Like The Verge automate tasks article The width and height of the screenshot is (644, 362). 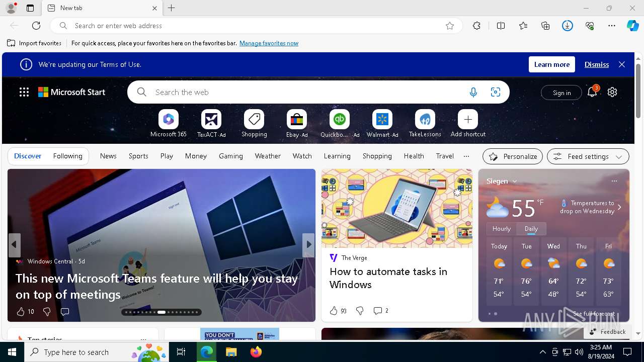(x=334, y=311)
